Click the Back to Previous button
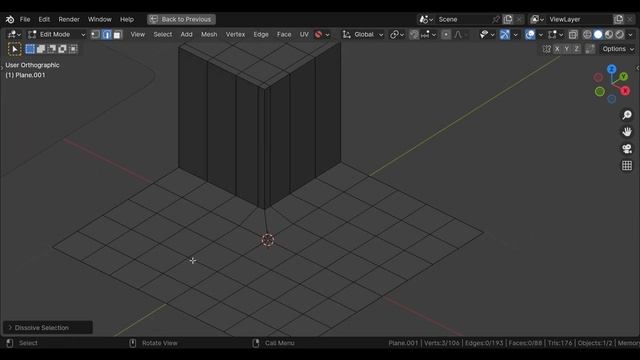Image resolution: width=640 pixels, height=360 pixels. click(x=181, y=19)
